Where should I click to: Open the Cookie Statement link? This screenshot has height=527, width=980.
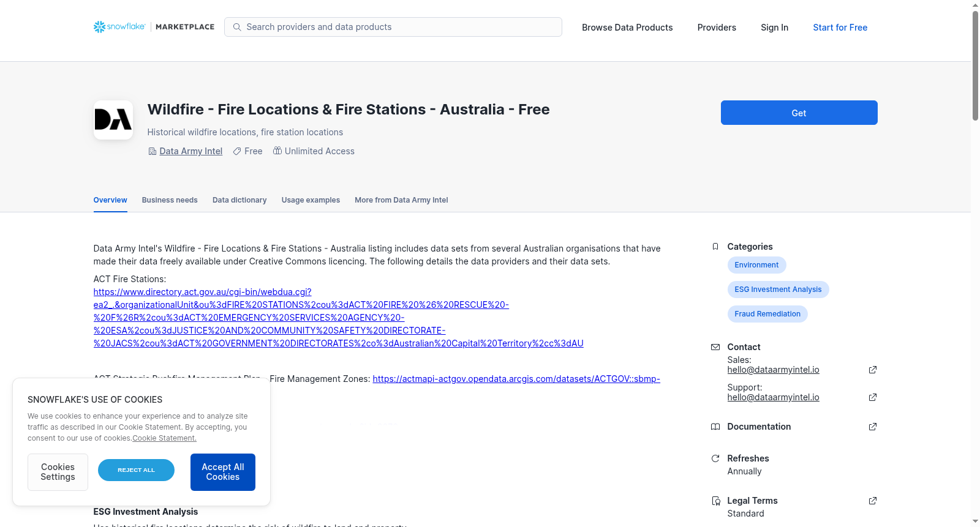coord(164,438)
